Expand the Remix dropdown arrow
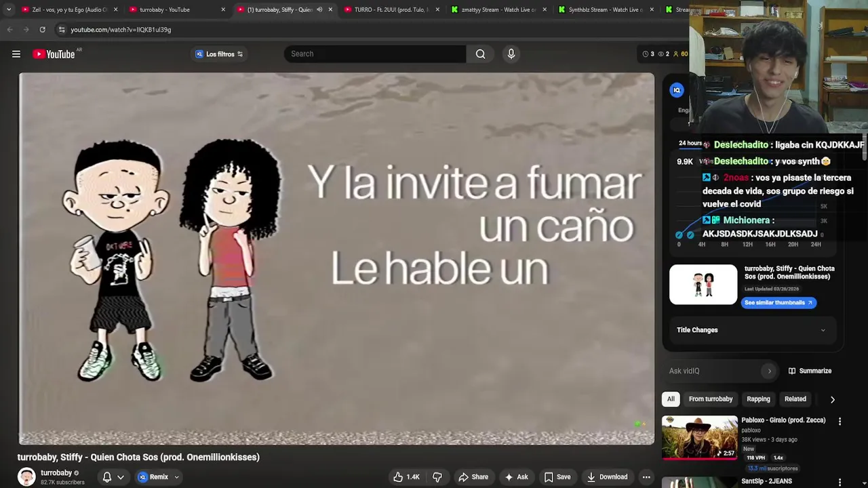 [176, 477]
